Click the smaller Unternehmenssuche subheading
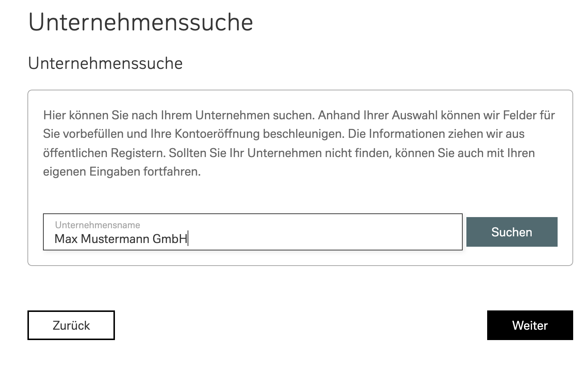This screenshot has width=588, height=366. [105, 63]
